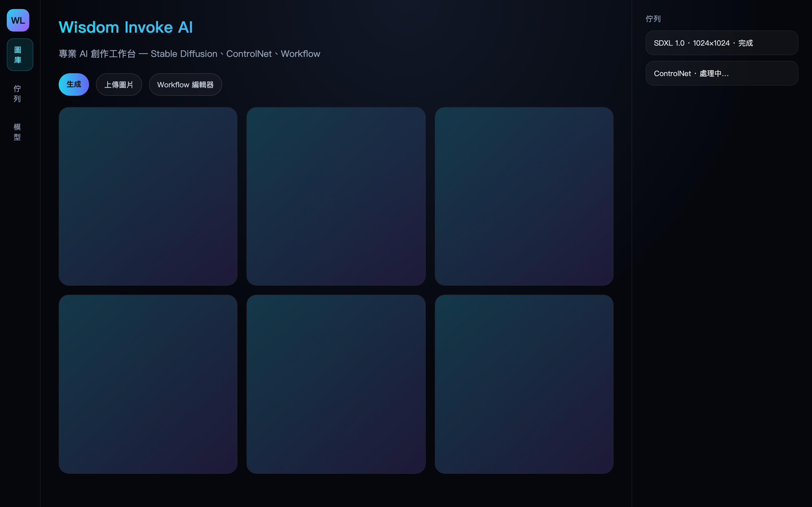Click the Wisdom Invoke AI title
812x507 pixels.
pos(126,27)
